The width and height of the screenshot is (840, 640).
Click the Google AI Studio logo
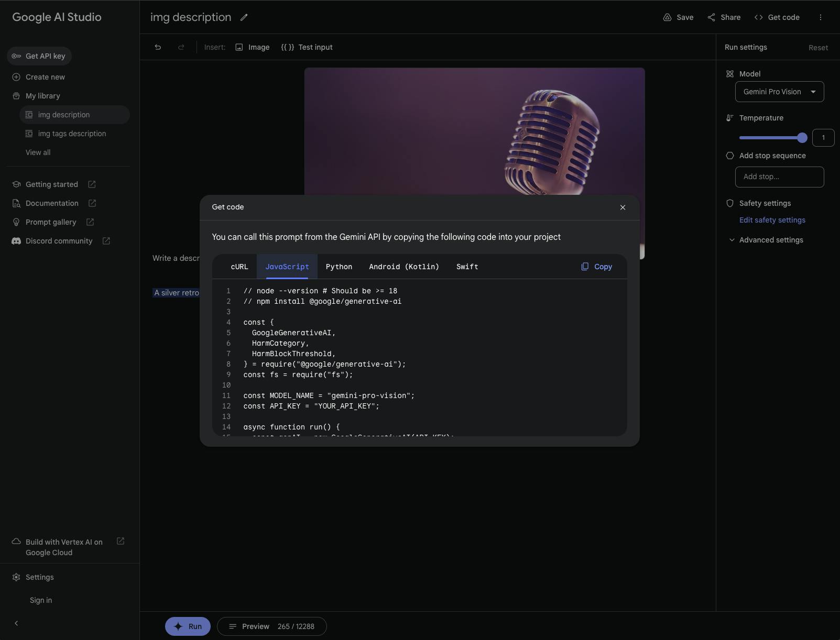pyautogui.click(x=57, y=17)
